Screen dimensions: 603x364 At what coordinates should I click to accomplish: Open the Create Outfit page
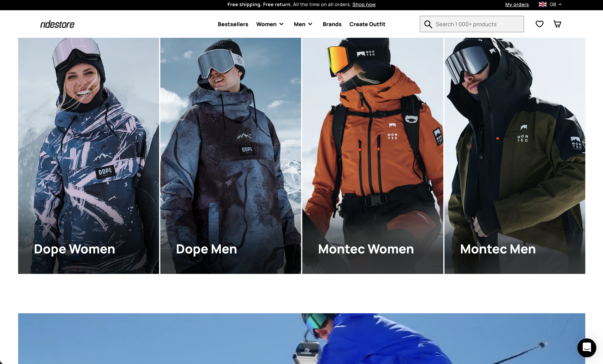pyautogui.click(x=367, y=24)
